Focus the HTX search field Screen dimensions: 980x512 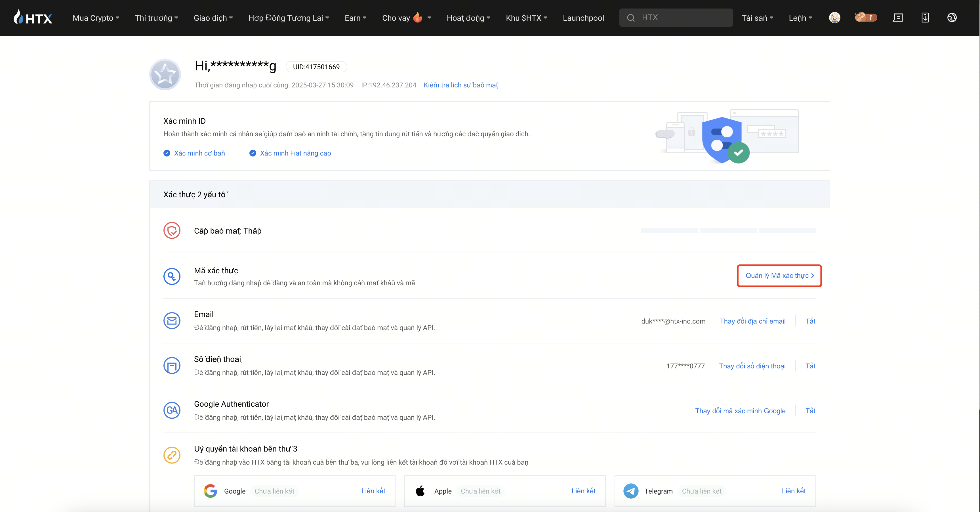(676, 18)
